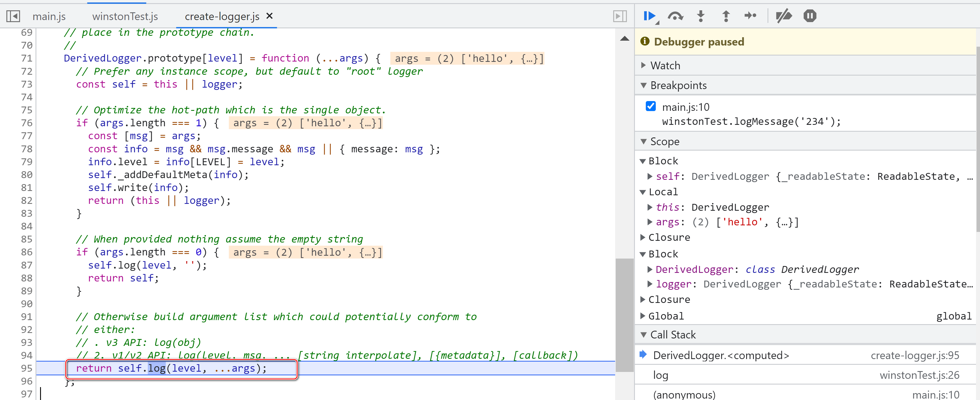This screenshot has width=980, height=400.
Task: Deactivate breakpoints icon
Action: click(784, 16)
